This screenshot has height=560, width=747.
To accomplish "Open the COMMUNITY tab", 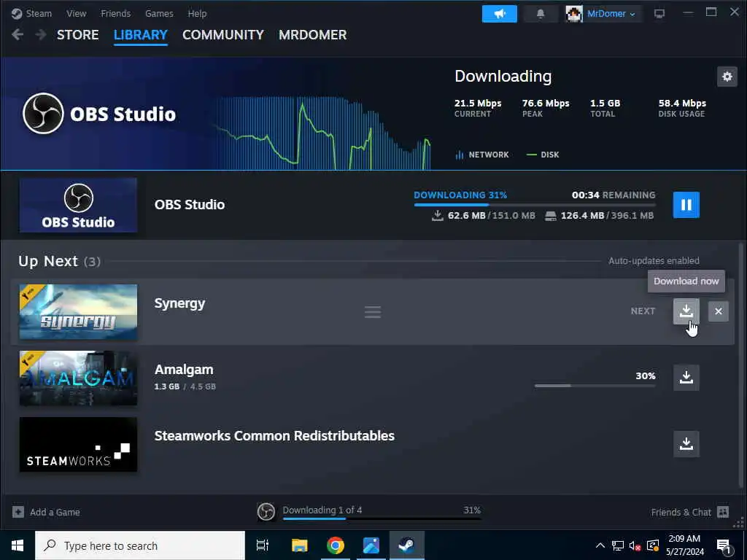I will 223,35.
